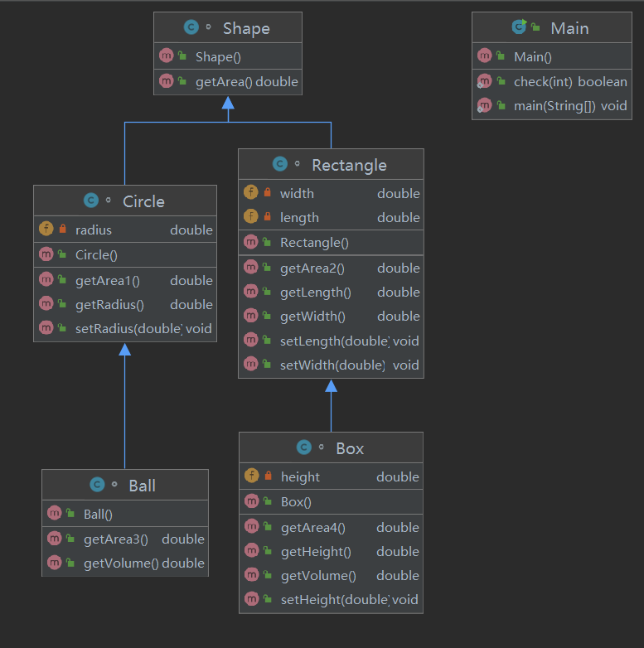Select the radius field in Circle
644x648 pixels.
pos(125,230)
